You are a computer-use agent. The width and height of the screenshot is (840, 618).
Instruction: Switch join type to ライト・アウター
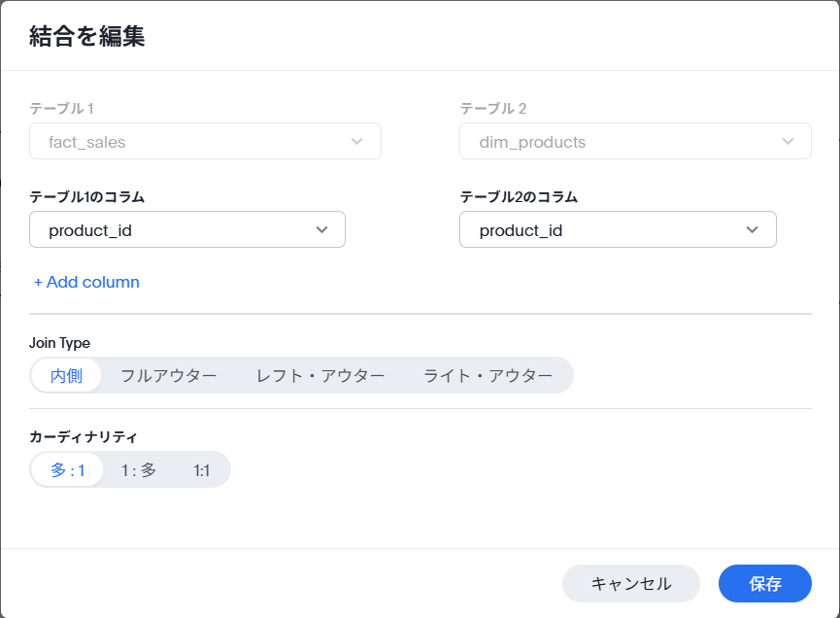tap(487, 375)
